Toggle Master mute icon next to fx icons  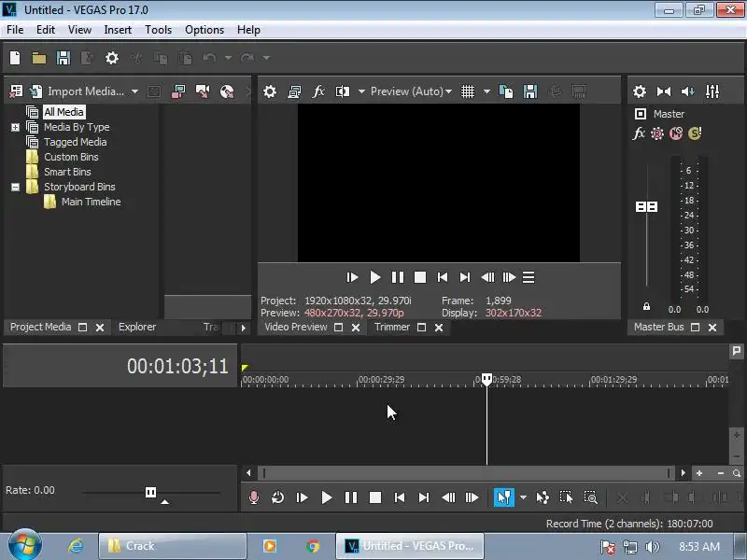pos(676,133)
